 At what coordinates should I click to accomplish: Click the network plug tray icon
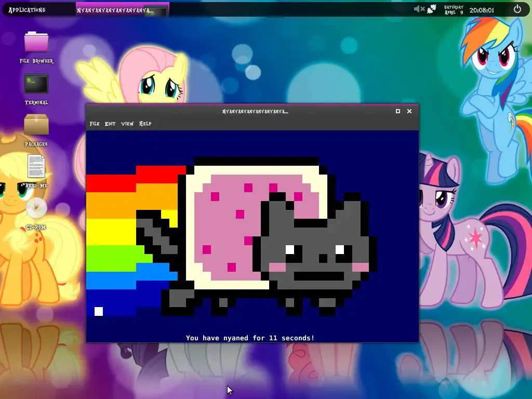tap(432, 9)
